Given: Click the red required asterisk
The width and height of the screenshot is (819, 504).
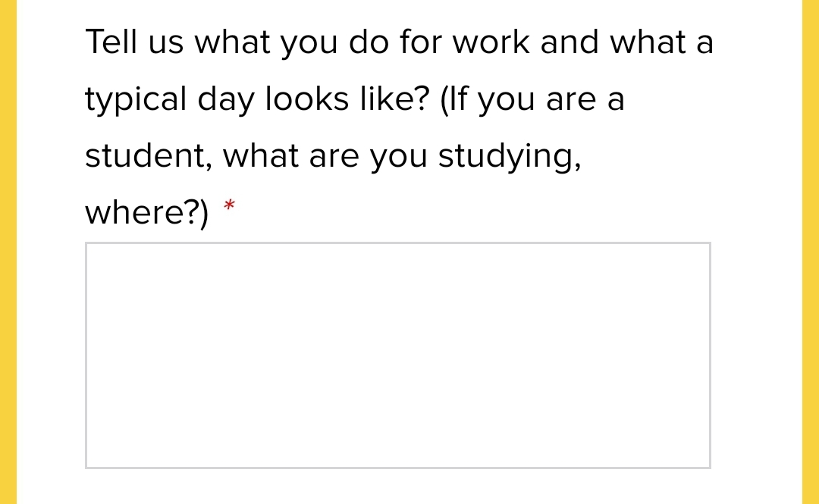Looking at the screenshot, I should click(x=229, y=206).
